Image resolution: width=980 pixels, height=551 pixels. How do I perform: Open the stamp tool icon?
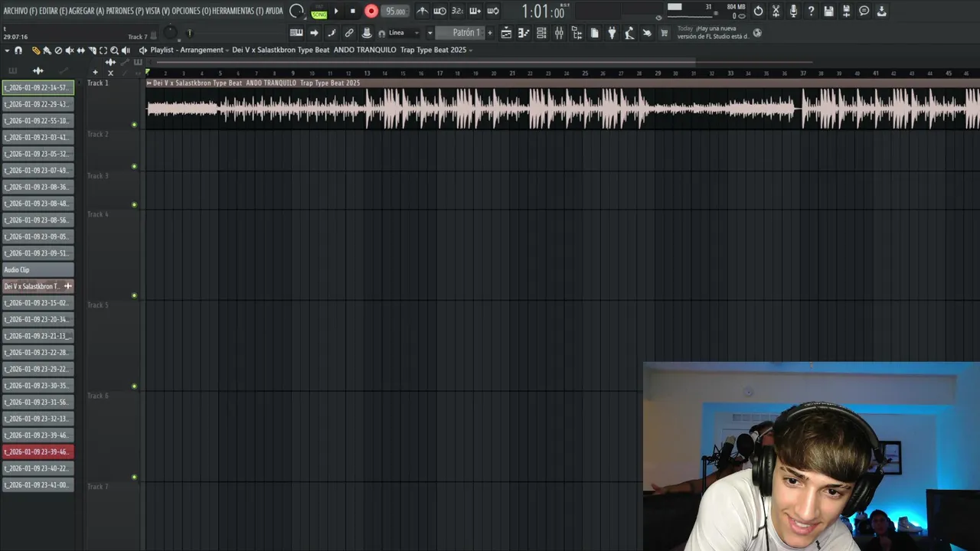367,33
